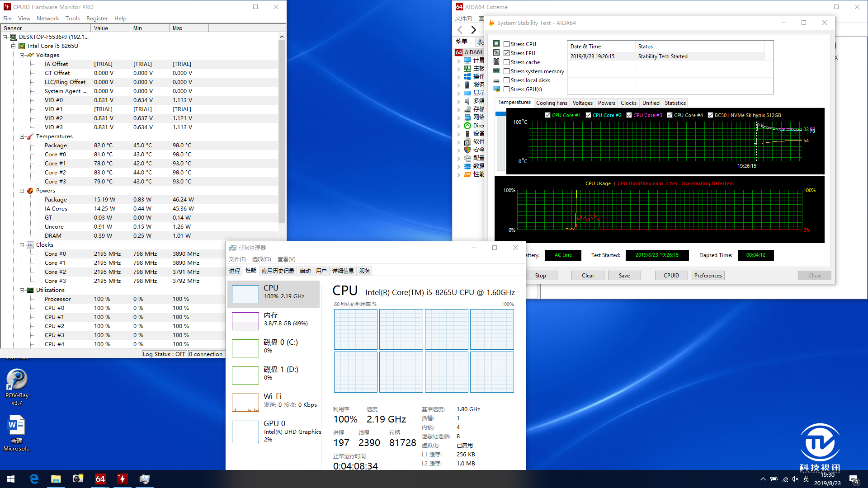The image size is (868, 488).
Task: Select the orange benchmark icon in AIDA64 tree
Action: tap(467, 174)
